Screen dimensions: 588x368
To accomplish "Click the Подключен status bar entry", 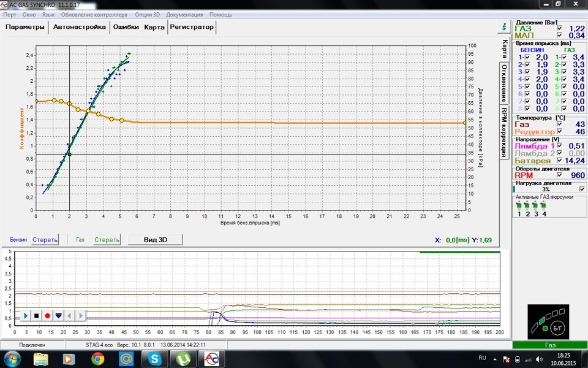I will 32,345.
